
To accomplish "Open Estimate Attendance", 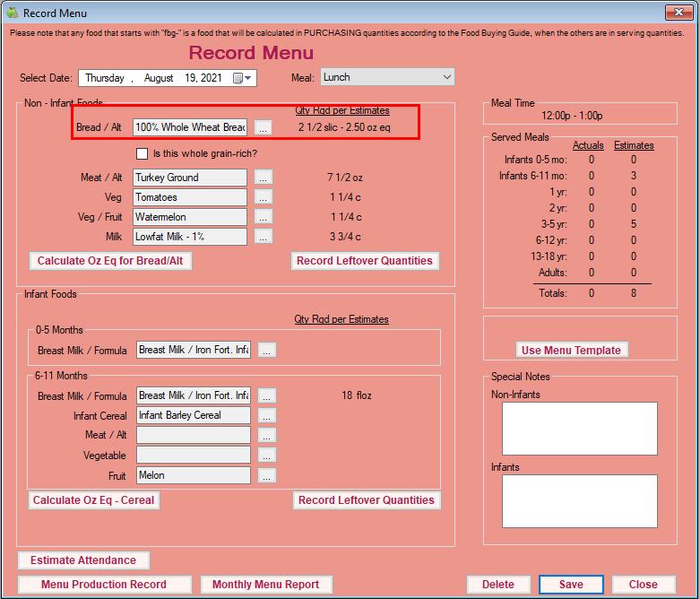I will (x=83, y=560).
